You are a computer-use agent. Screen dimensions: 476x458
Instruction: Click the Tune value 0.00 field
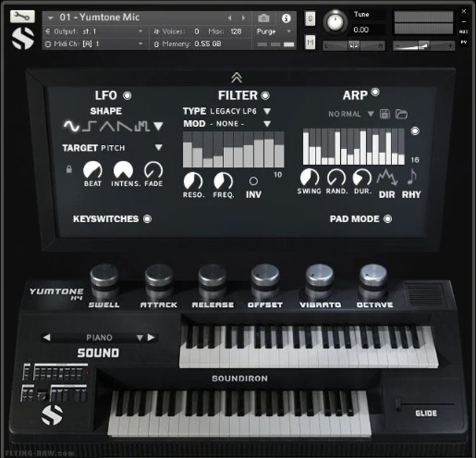pos(361,30)
